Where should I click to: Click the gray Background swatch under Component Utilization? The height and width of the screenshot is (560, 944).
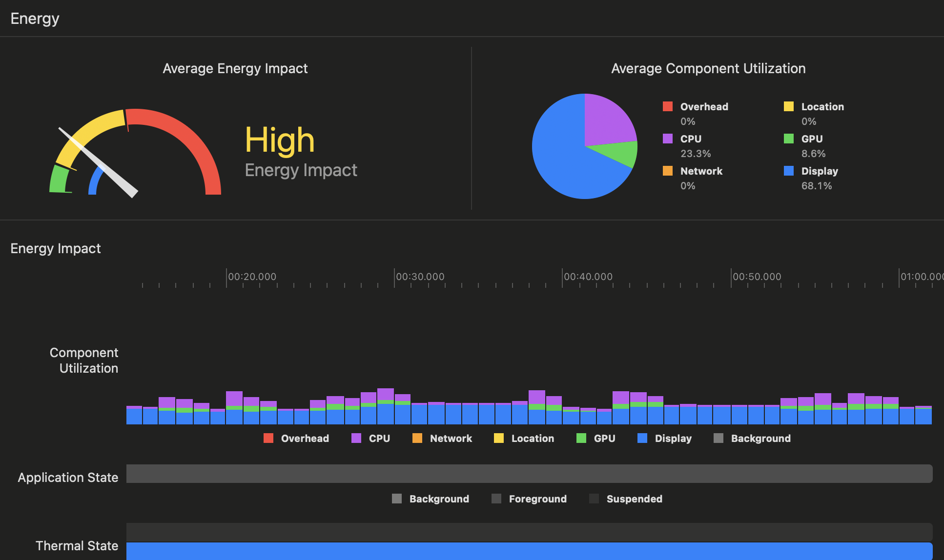(x=718, y=438)
